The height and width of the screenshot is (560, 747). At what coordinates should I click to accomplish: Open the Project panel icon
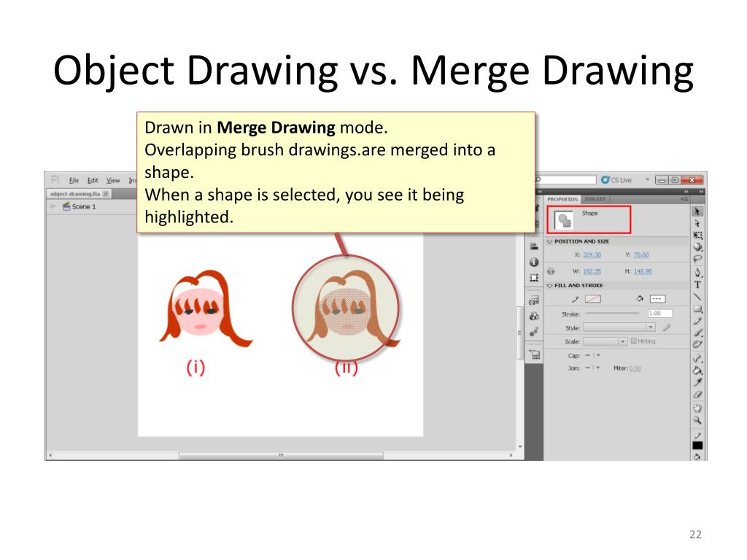[535, 355]
